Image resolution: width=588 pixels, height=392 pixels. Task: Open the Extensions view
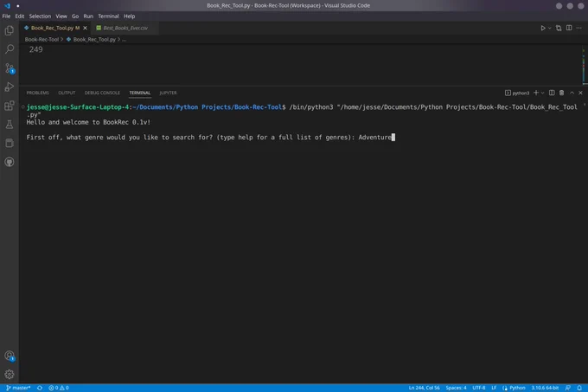coord(10,106)
